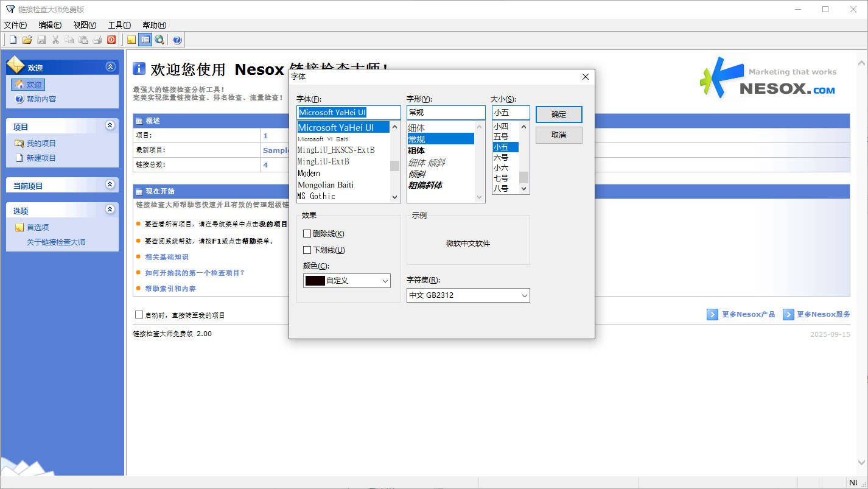Click down arrow of font style list
The width and height of the screenshot is (868, 489).
(479, 197)
